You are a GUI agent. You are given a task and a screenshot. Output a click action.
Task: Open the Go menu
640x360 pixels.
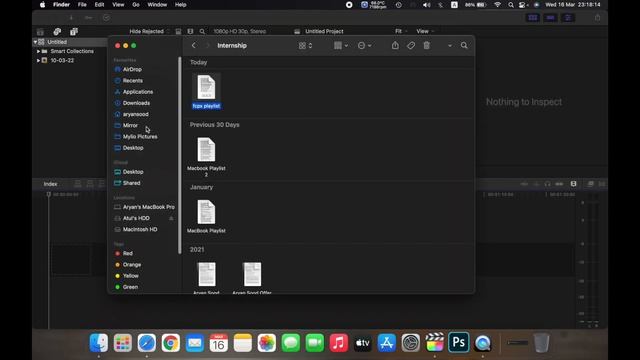(136, 5)
